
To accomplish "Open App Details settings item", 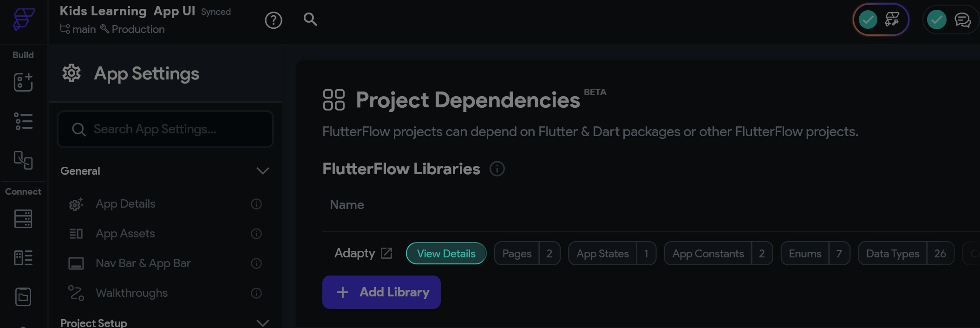I will 125,204.
